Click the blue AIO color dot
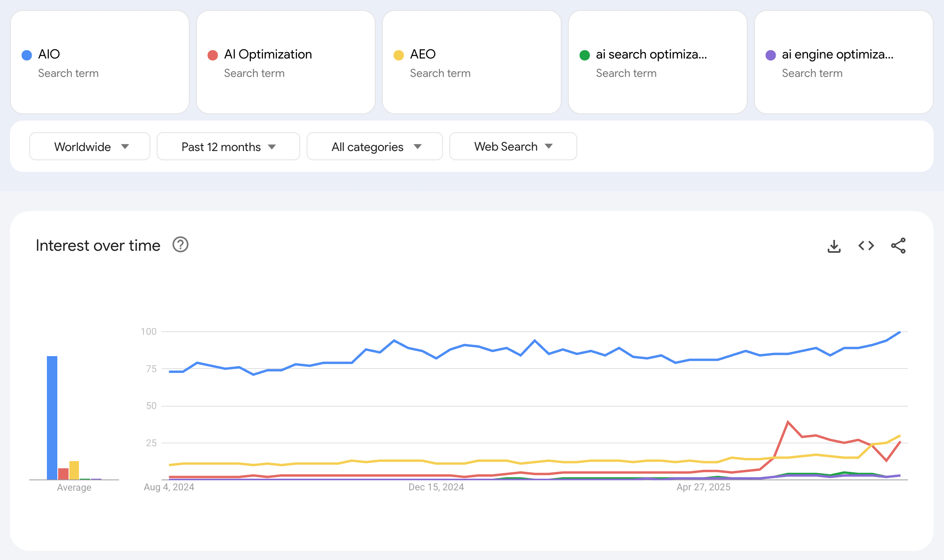 (x=27, y=55)
